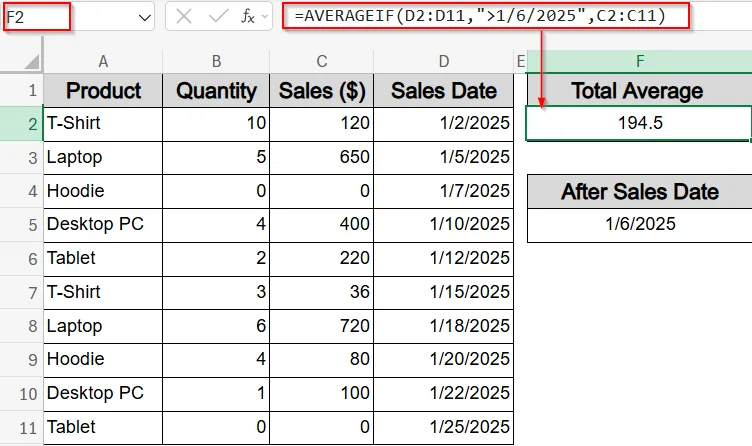Select the sales cell showing 220
This screenshot has width=752, height=446.
click(x=322, y=259)
